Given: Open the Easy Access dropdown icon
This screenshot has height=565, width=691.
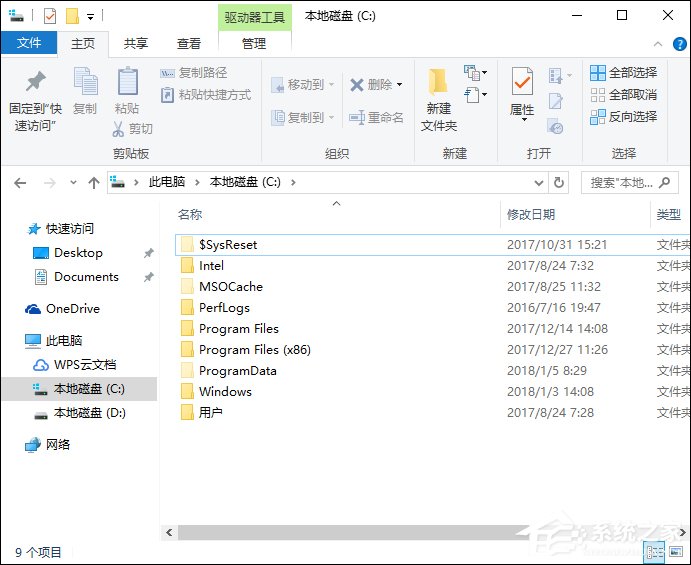Looking at the screenshot, I should 476,94.
